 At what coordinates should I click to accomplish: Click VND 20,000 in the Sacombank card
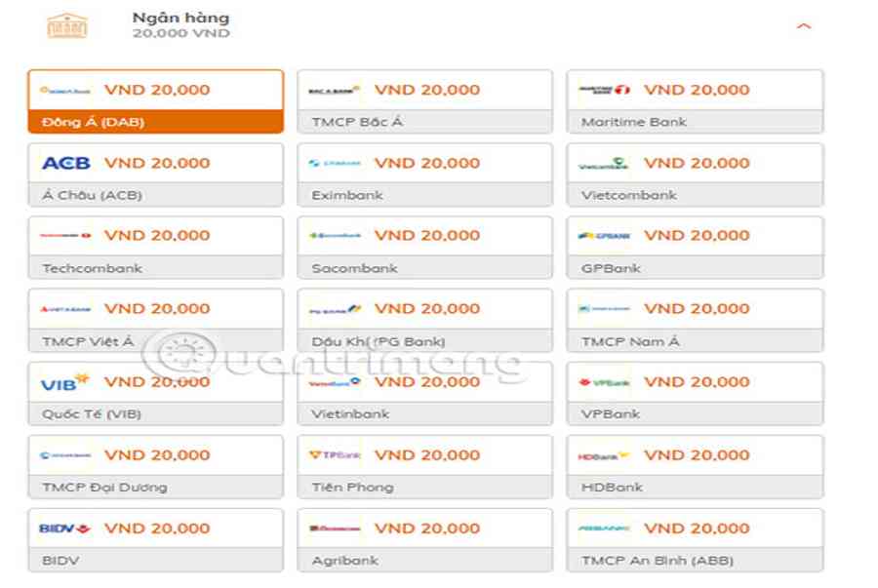click(x=427, y=236)
